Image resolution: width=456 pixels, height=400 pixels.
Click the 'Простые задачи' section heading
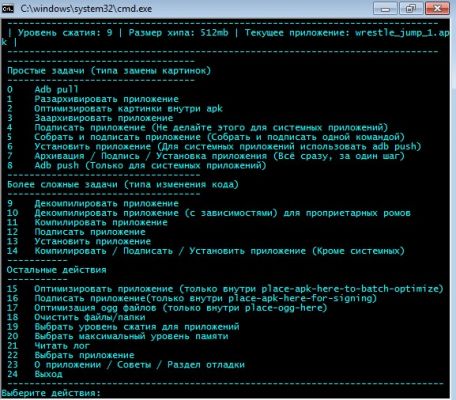pos(109,71)
